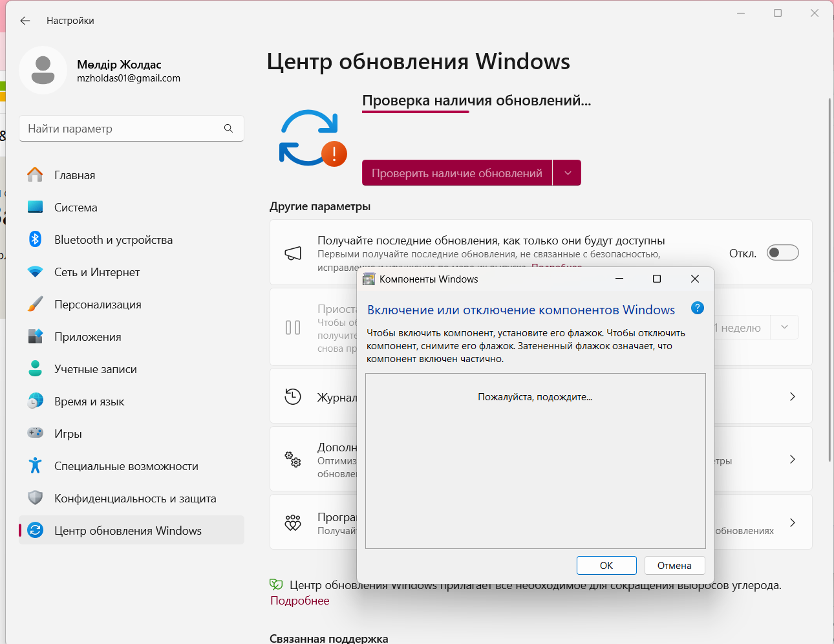Expand the Insider program row chevron
This screenshot has height=644, width=834.
click(793, 522)
